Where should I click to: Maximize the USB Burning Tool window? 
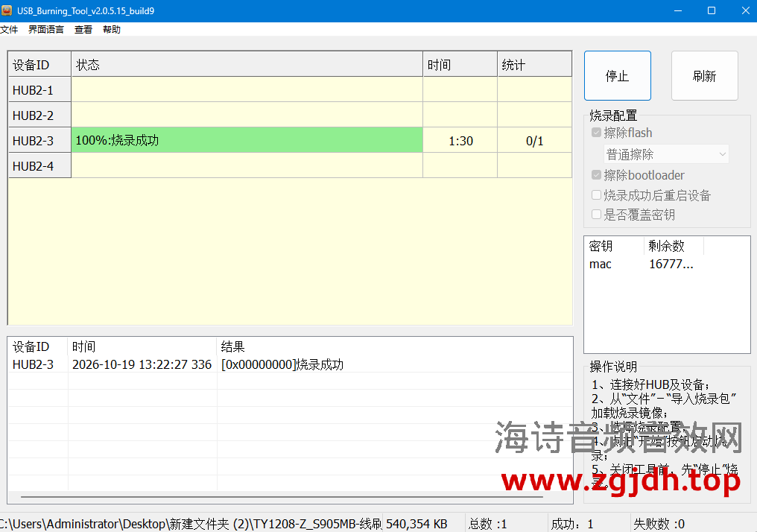tap(711, 10)
